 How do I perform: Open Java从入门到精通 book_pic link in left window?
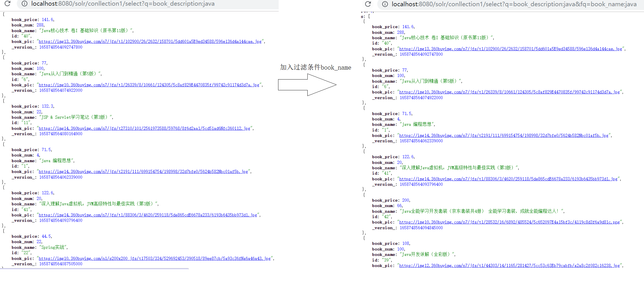point(149,85)
